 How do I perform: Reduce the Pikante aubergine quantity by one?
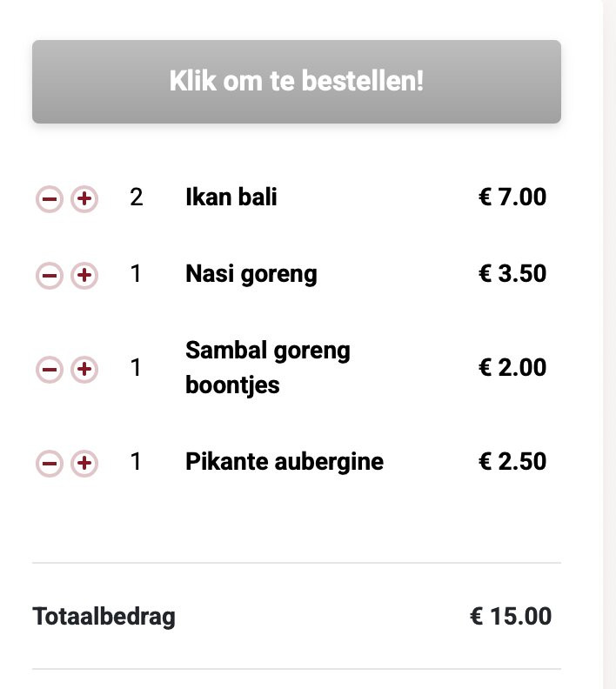[x=50, y=463]
